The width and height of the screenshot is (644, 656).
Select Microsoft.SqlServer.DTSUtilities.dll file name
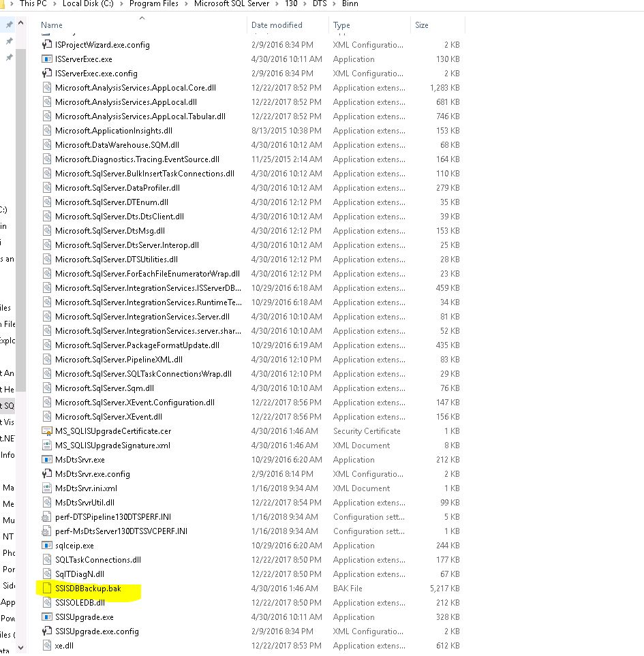click(117, 259)
